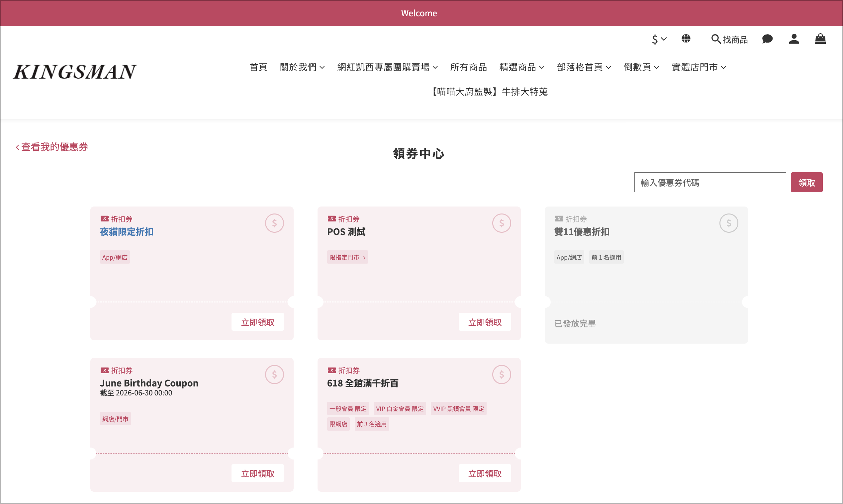Click App/網店 tag on 夜貓限定折扣 coupon
Screen dimensions: 843x504
[x=115, y=257]
